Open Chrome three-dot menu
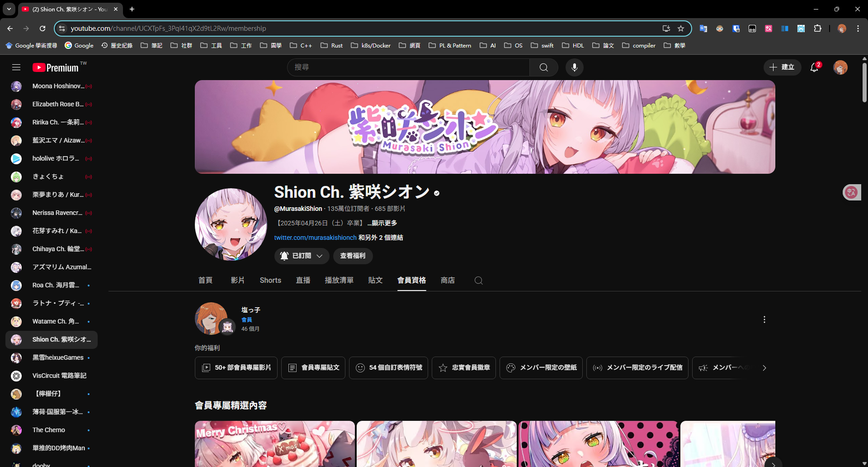Viewport: 868px width, 467px height. click(858, 29)
